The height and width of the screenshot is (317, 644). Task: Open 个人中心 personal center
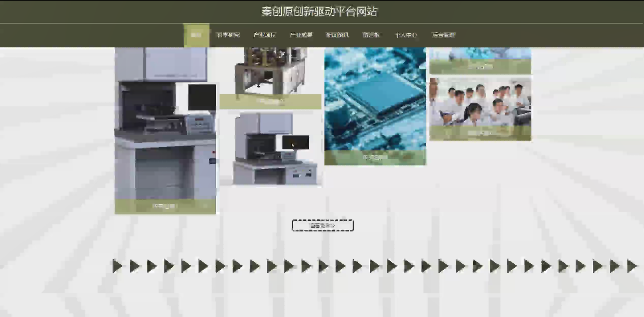click(406, 35)
